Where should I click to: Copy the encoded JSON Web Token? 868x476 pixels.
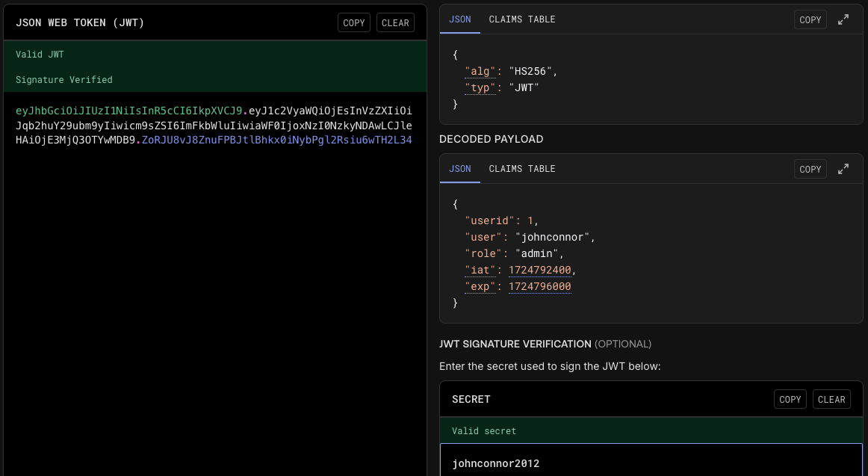(353, 23)
